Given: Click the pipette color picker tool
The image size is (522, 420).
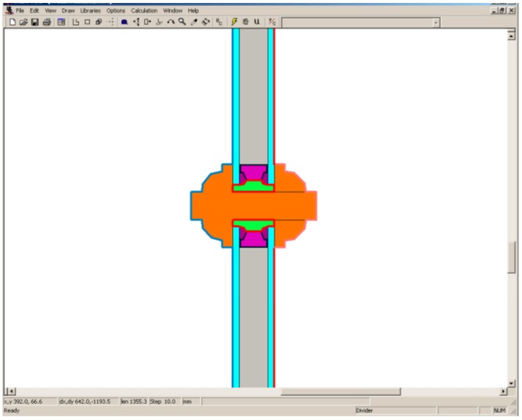Looking at the screenshot, I should pyautogui.click(x=194, y=22).
